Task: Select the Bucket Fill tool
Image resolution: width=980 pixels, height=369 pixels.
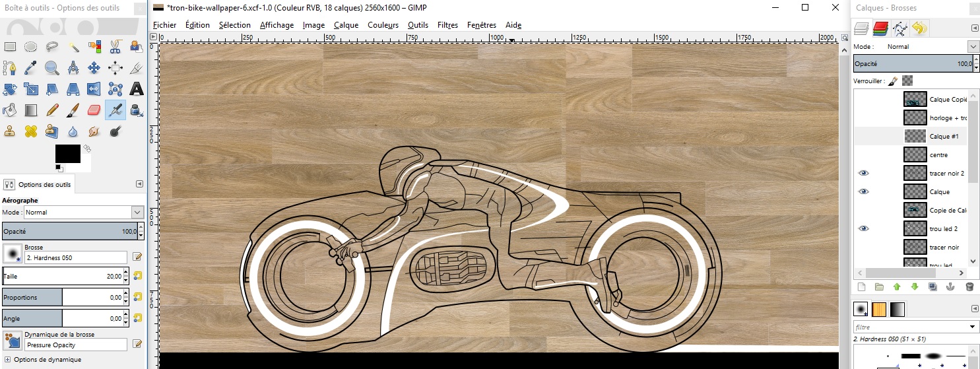Action: (x=10, y=110)
